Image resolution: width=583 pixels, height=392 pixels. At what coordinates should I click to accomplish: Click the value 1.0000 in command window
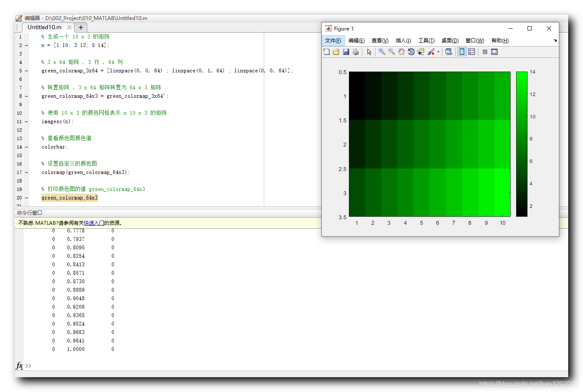pos(76,349)
